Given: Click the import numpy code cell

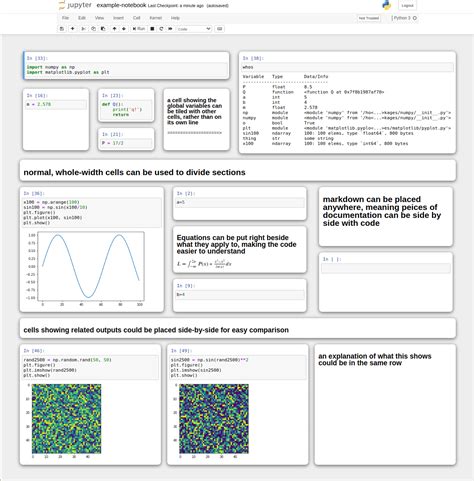Looking at the screenshot, I should [127, 70].
